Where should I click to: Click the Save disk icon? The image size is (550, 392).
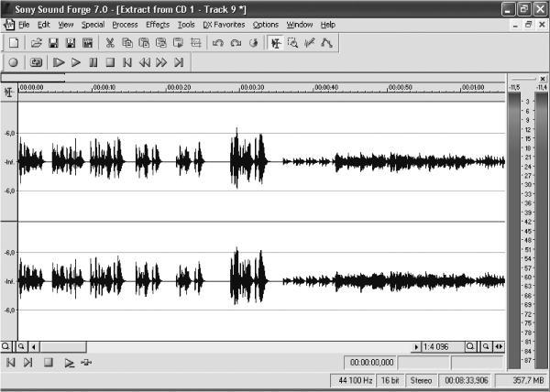(x=53, y=43)
